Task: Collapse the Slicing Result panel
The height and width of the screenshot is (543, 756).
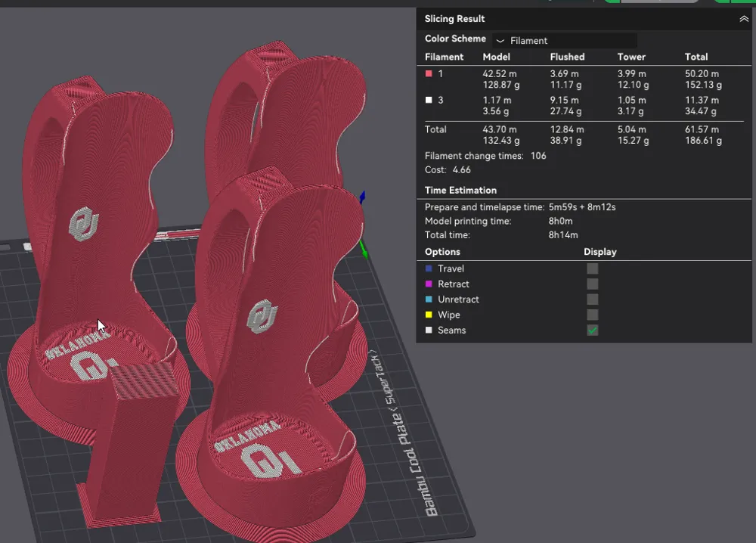Action: (744, 19)
